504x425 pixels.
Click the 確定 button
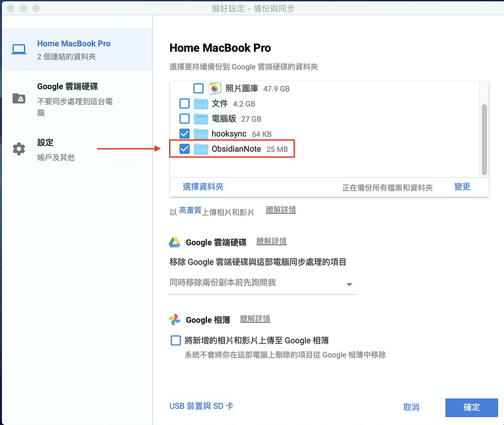[471, 407]
